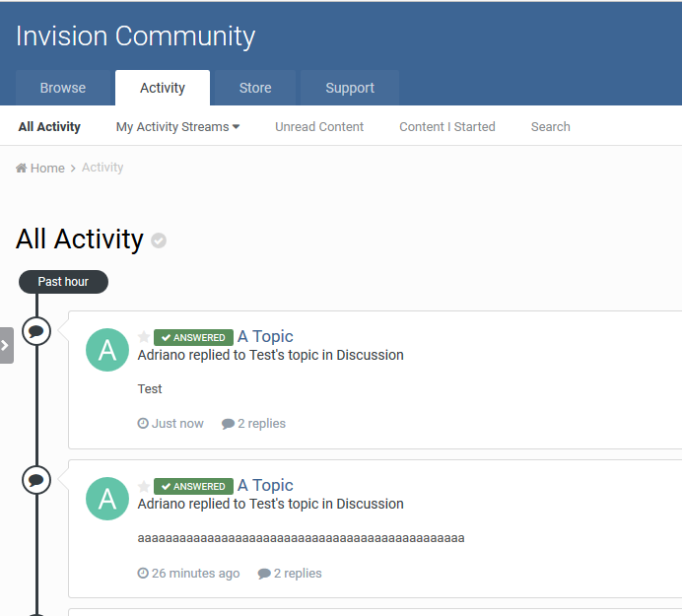Click the All Activity page heading

coord(80,240)
